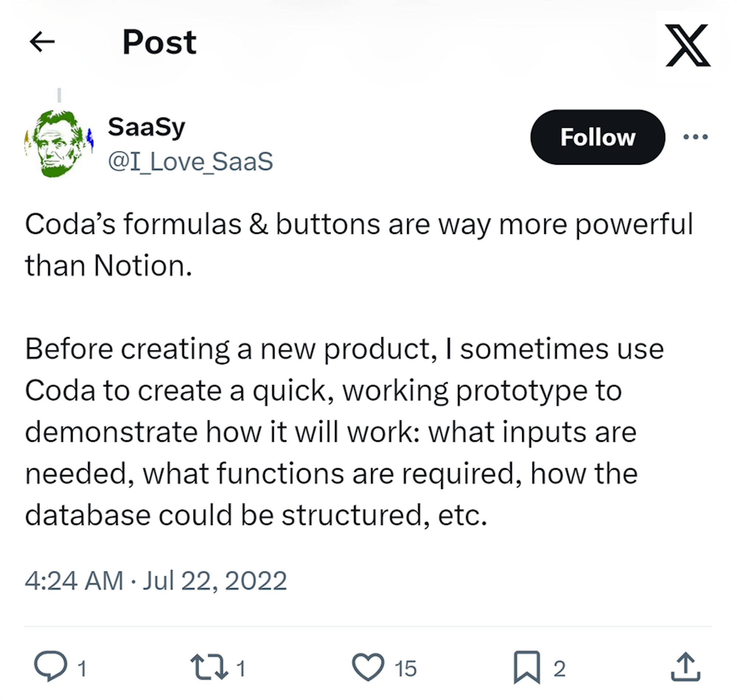Click the @I_Love_SaaS handle

(190, 161)
